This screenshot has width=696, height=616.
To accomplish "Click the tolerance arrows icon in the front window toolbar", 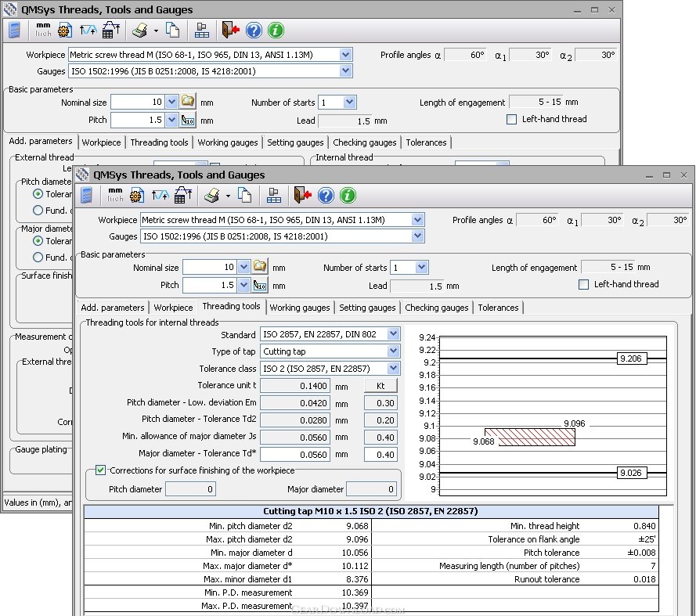I will point(160,195).
